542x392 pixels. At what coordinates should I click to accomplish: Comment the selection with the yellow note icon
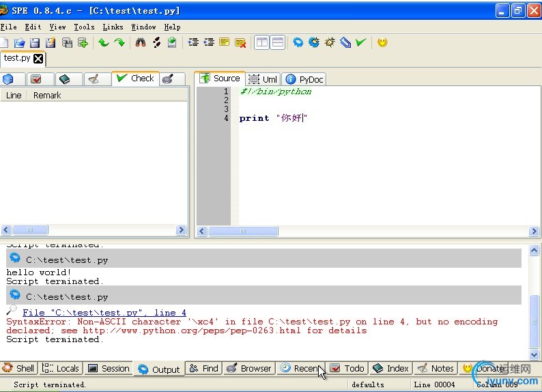tap(225, 42)
